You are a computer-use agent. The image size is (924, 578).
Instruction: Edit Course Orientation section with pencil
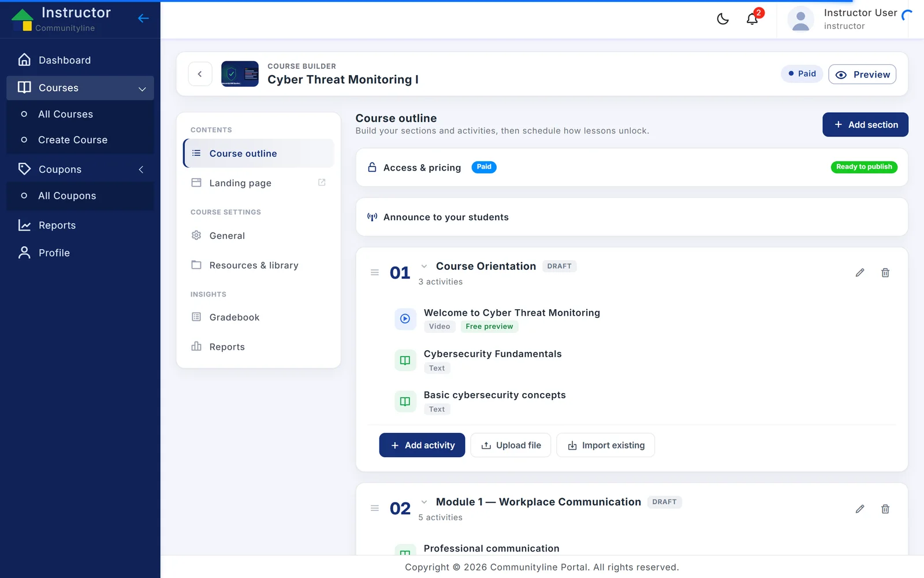click(860, 273)
